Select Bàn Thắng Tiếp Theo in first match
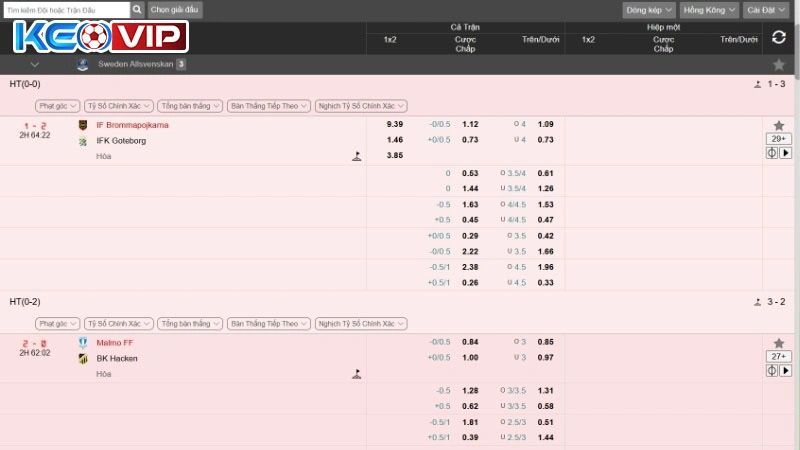The width and height of the screenshot is (800, 450). coord(267,105)
